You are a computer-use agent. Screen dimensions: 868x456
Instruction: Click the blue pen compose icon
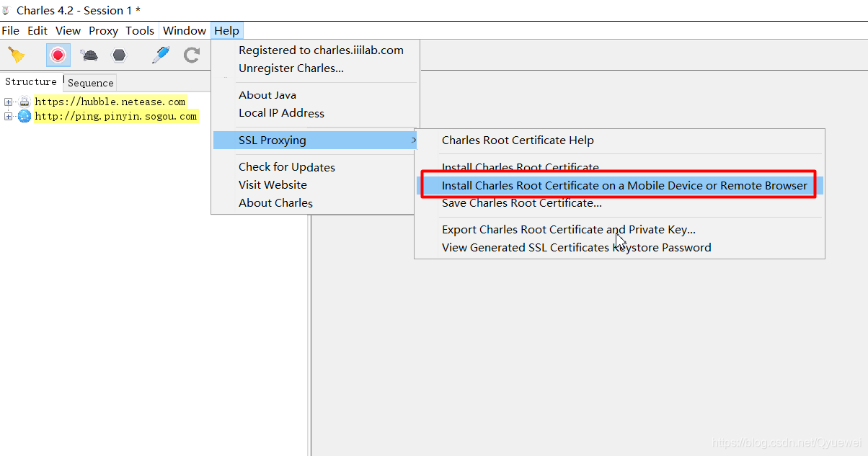161,55
